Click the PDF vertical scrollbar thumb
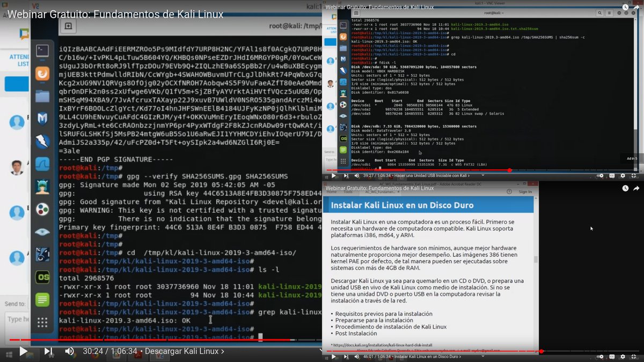Viewport: 644px width, 362px height. tap(536, 260)
